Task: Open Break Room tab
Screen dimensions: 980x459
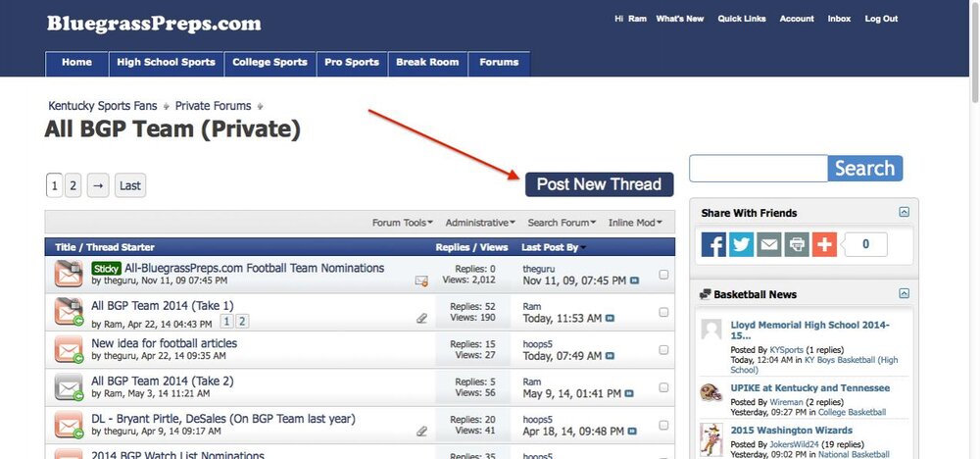Action: [427, 63]
